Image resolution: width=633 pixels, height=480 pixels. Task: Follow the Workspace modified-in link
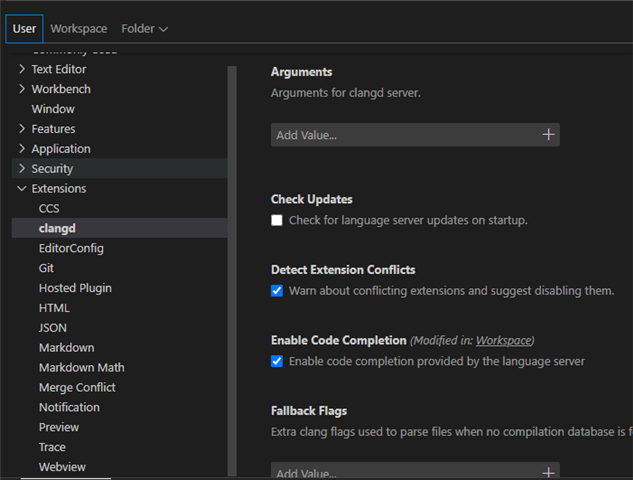pyautogui.click(x=503, y=340)
